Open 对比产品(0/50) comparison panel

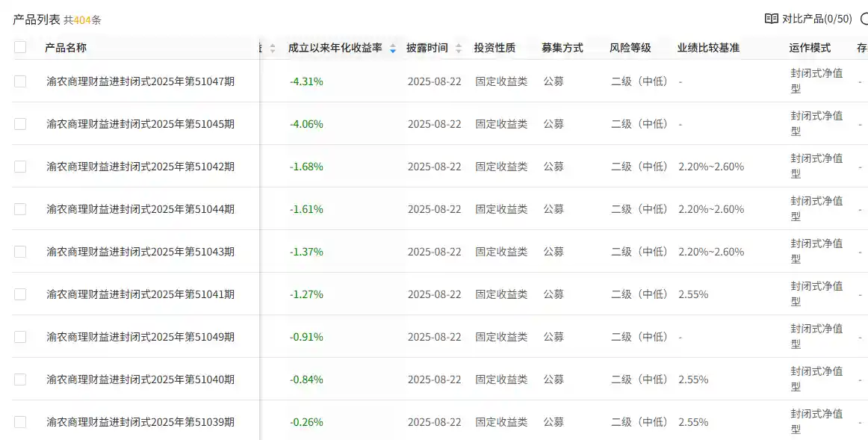point(814,16)
